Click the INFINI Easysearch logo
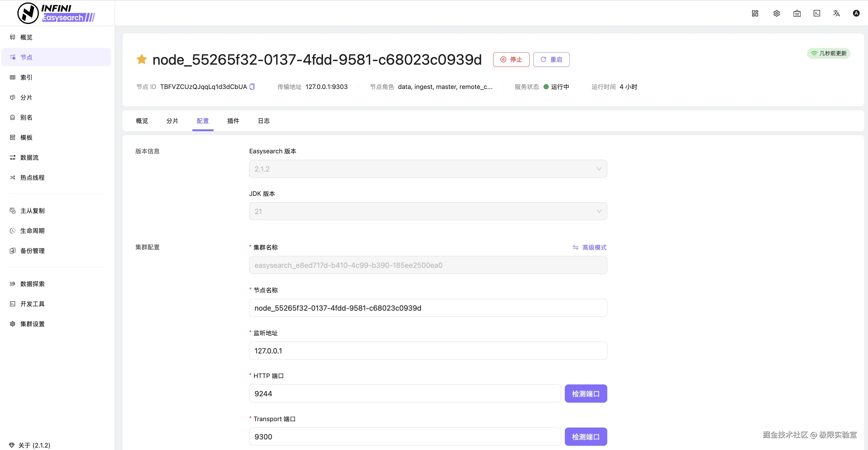The width and height of the screenshot is (868, 450). click(56, 13)
